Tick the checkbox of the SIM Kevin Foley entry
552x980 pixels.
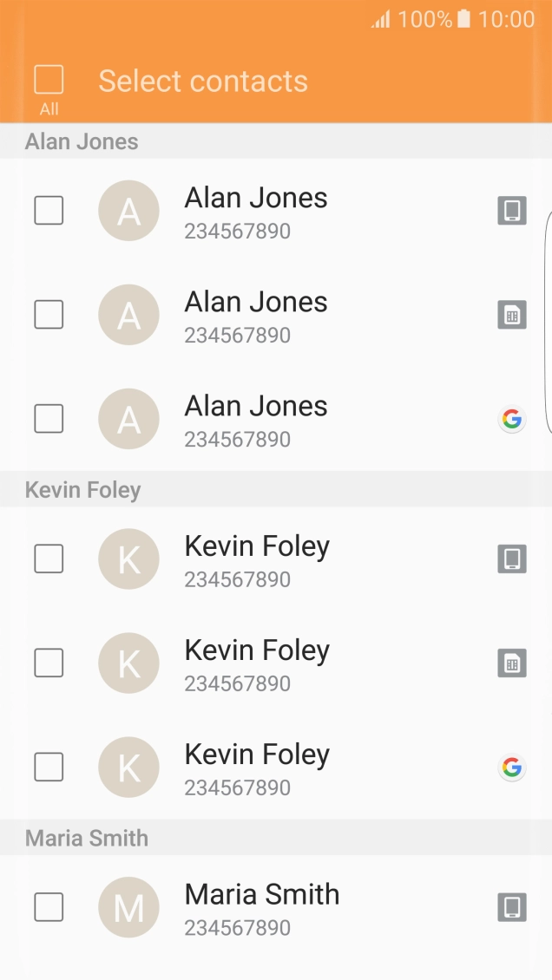coord(49,663)
